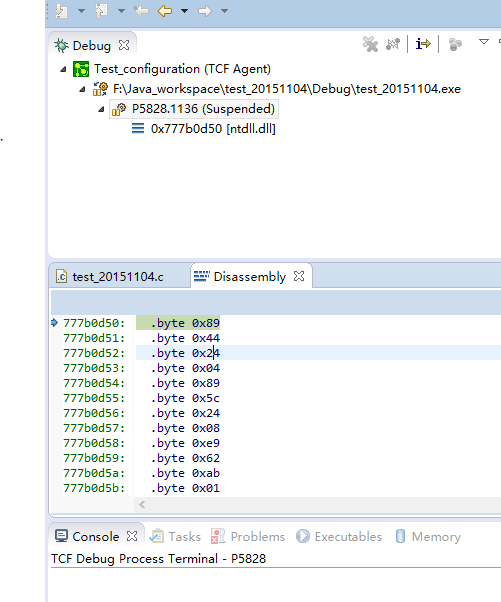Click Remove All Terminated Launches icon

(x=370, y=44)
